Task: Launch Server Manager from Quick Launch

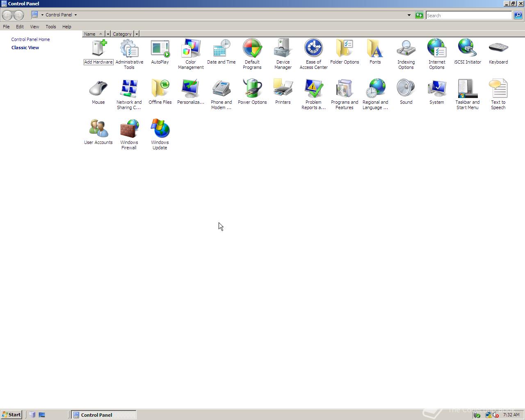Action: 32,415
